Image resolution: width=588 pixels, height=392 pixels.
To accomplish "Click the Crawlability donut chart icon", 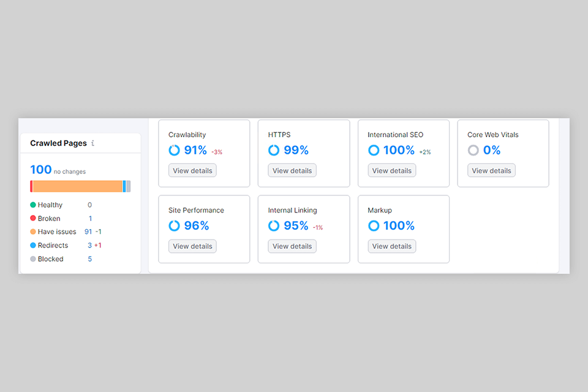I will click(x=174, y=150).
